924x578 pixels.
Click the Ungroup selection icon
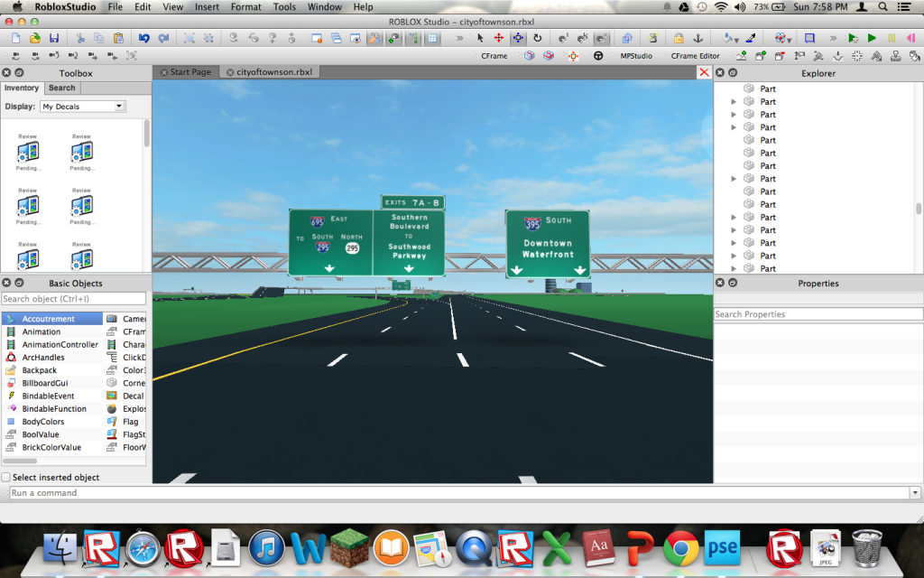pos(208,38)
